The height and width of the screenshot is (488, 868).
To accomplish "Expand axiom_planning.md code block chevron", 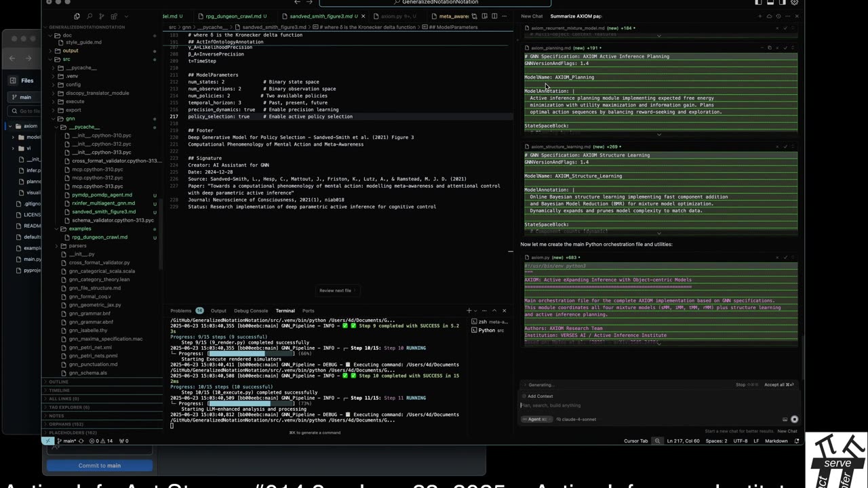I will click(x=658, y=134).
